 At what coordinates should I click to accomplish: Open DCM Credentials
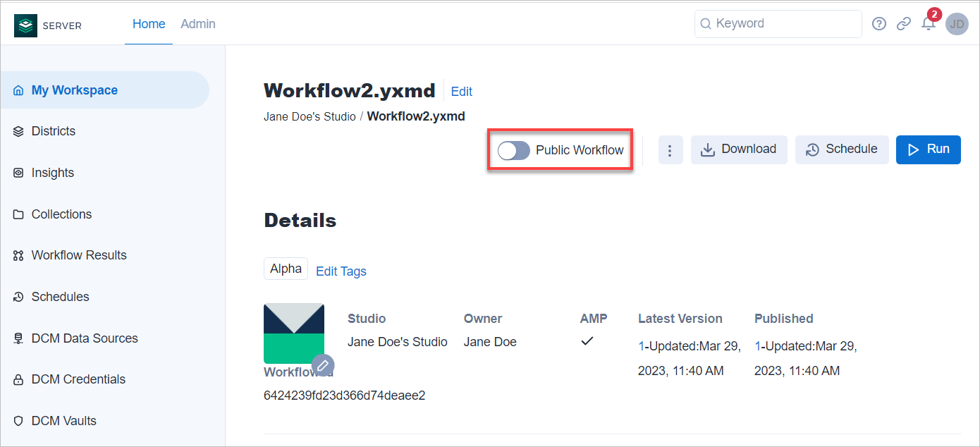78,379
